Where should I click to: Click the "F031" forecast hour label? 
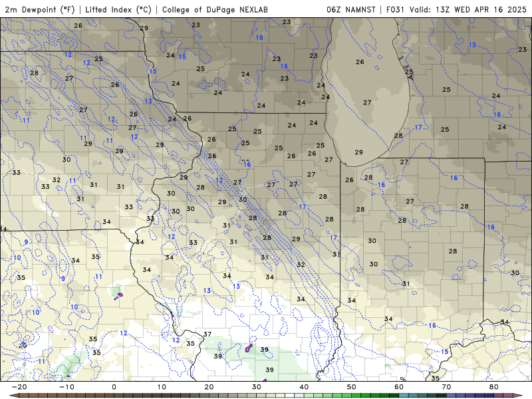click(x=396, y=9)
